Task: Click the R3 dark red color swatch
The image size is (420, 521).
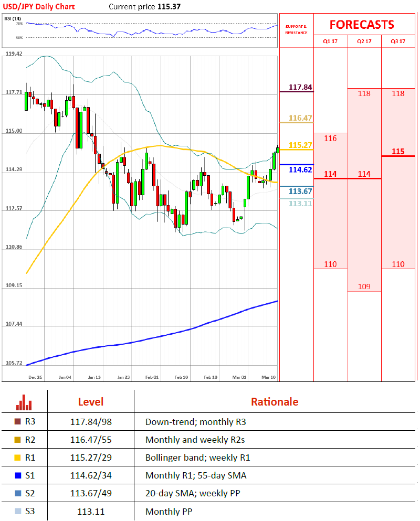Action: (18, 422)
